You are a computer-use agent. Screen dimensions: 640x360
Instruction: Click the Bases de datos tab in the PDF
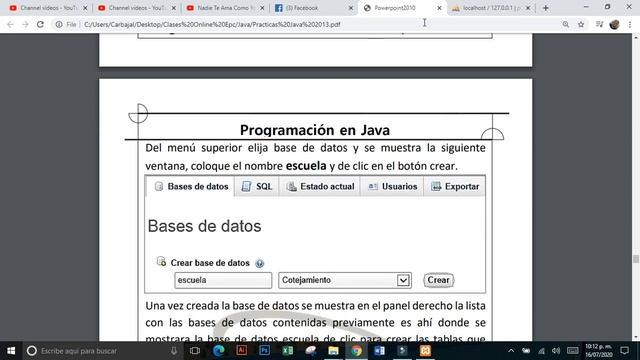click(x=191, y=187)
